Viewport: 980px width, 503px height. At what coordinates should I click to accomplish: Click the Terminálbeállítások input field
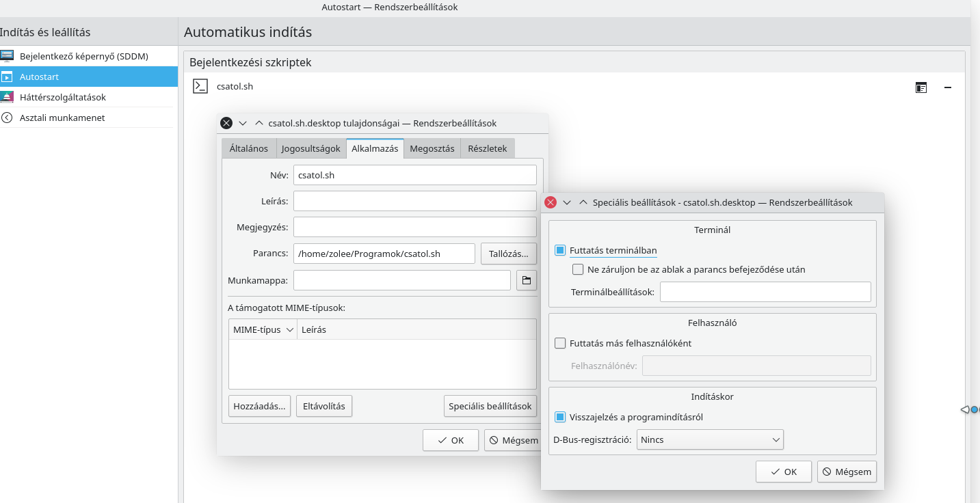click(765, 293)
